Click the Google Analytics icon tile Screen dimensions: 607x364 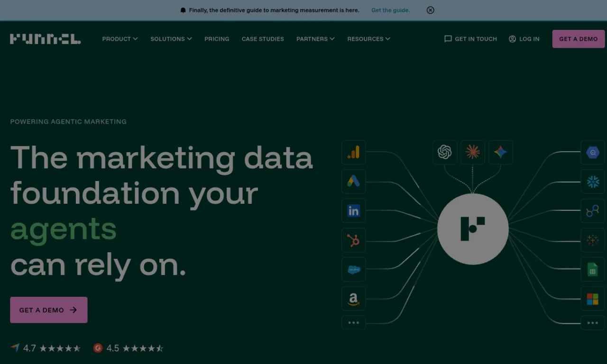point(353,152)
